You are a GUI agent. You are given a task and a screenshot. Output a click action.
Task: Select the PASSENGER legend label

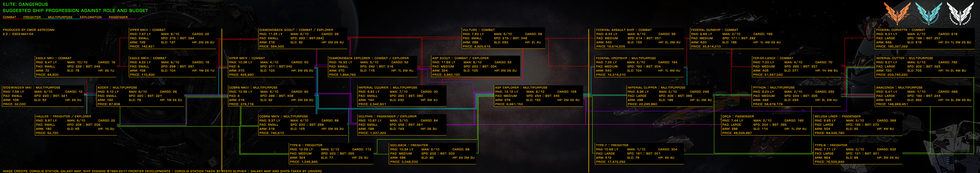click(118, 17)
